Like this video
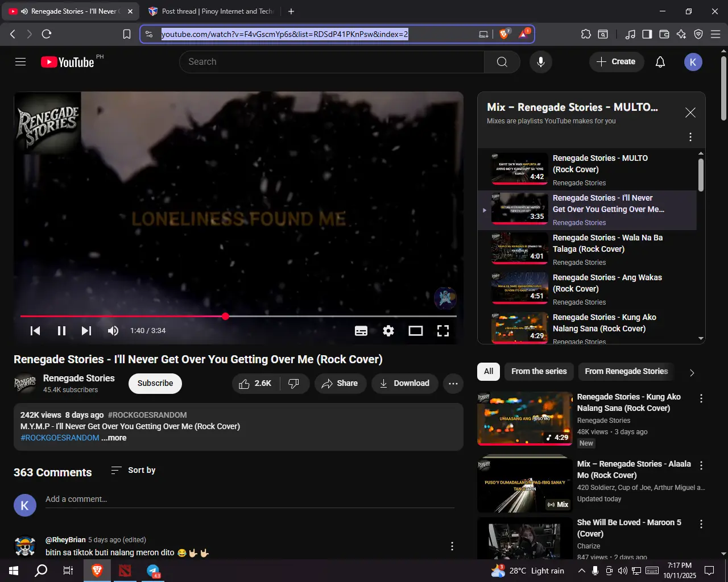Viewport: 728px width, 582px height. point(255,384)
